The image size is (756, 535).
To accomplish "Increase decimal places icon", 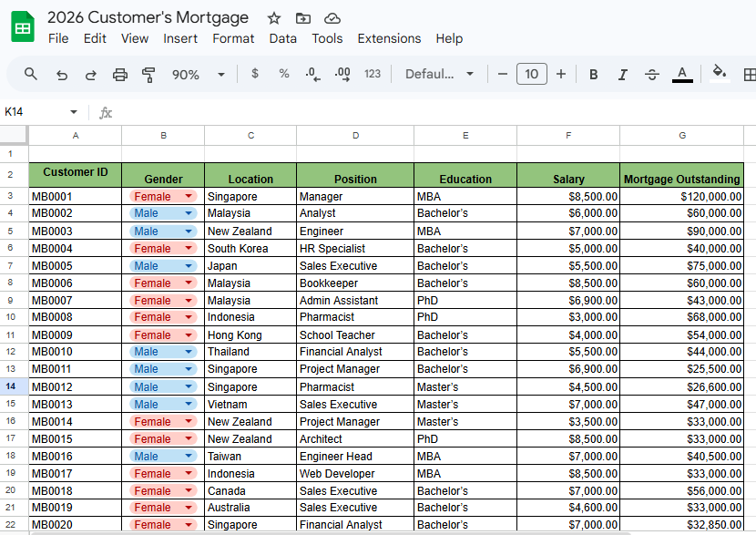I will click(x=342, y=75).
